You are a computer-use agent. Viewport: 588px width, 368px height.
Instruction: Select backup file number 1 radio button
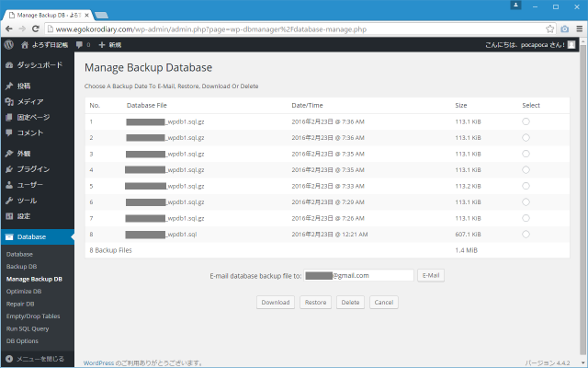pyautogui.click(x=526, y=121)
